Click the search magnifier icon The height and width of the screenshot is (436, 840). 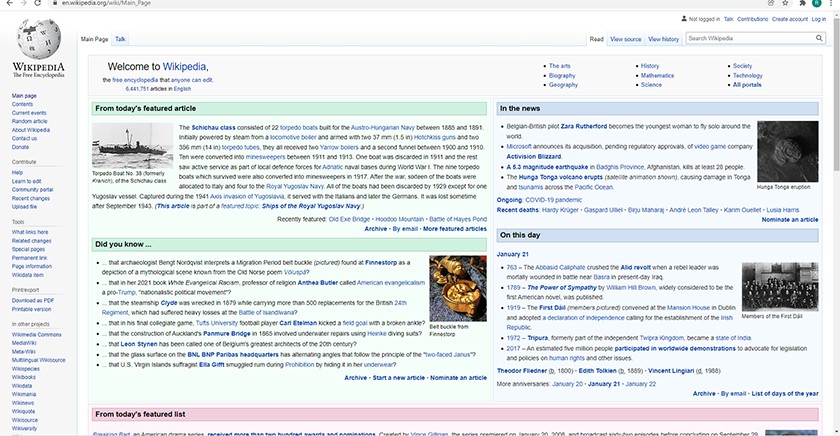(x=819, y=38)
